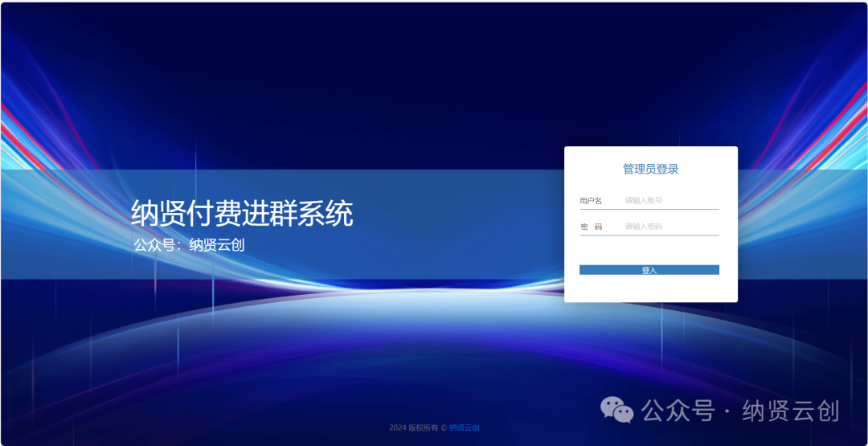Click the 纳贤付费进群系统 title text

pyautogui.click(x=242, y=214)
